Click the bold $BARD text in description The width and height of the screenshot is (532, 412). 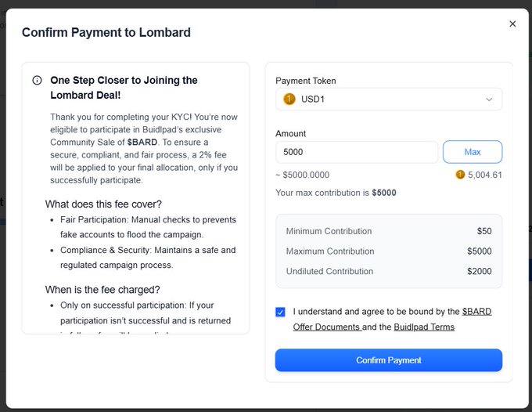(142, 142)
